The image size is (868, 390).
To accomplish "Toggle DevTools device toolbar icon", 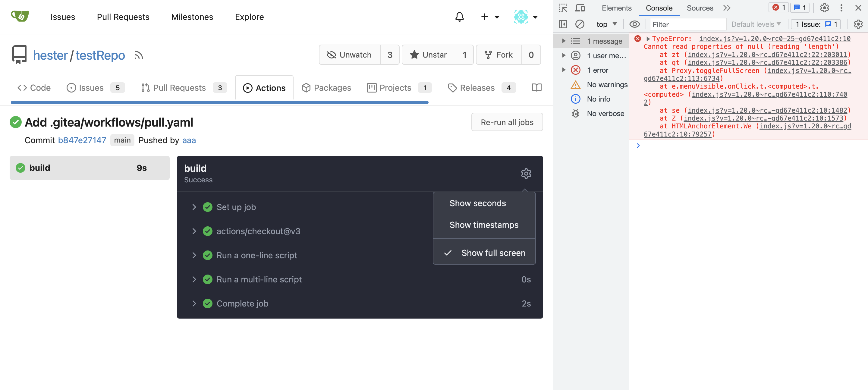I will pos(580,8).
